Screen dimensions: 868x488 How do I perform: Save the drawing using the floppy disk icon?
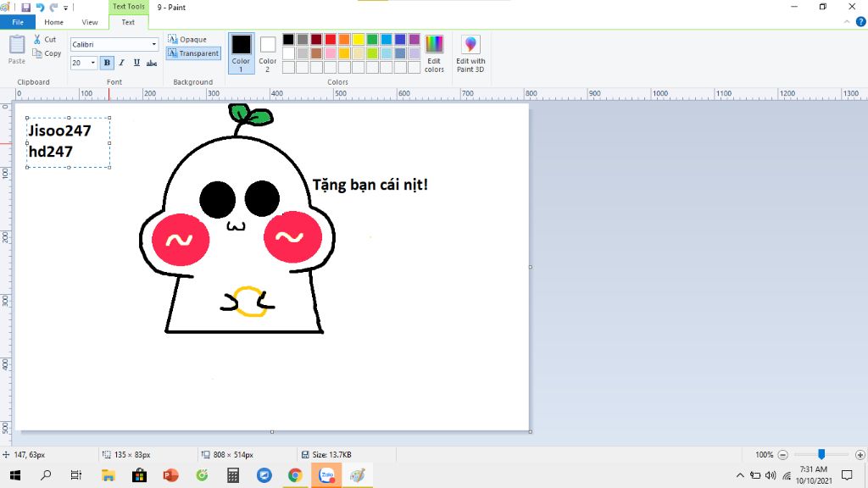tap(25, 7)
